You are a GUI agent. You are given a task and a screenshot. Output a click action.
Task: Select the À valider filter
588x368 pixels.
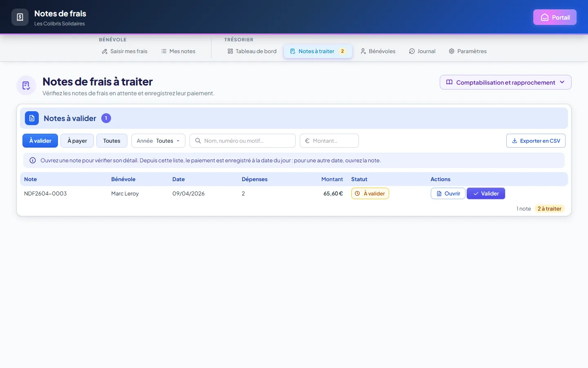click(40, 141)
